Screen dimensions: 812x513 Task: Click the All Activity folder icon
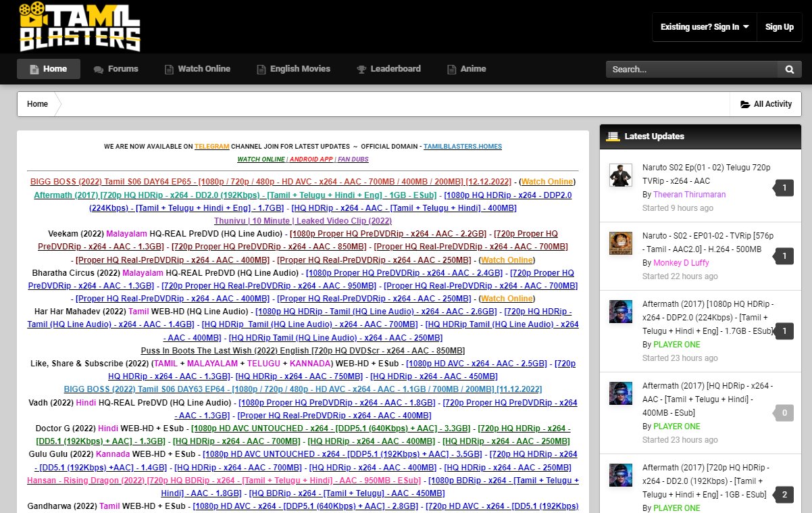point(745,104)
